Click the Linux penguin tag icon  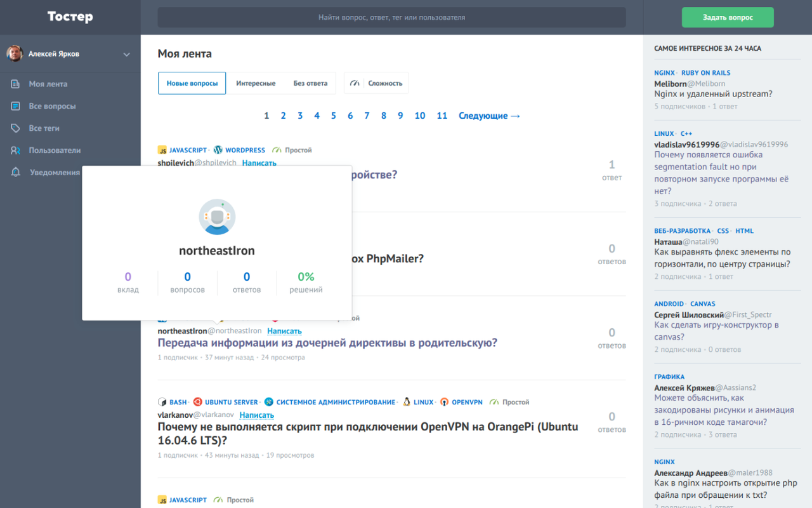407,402
